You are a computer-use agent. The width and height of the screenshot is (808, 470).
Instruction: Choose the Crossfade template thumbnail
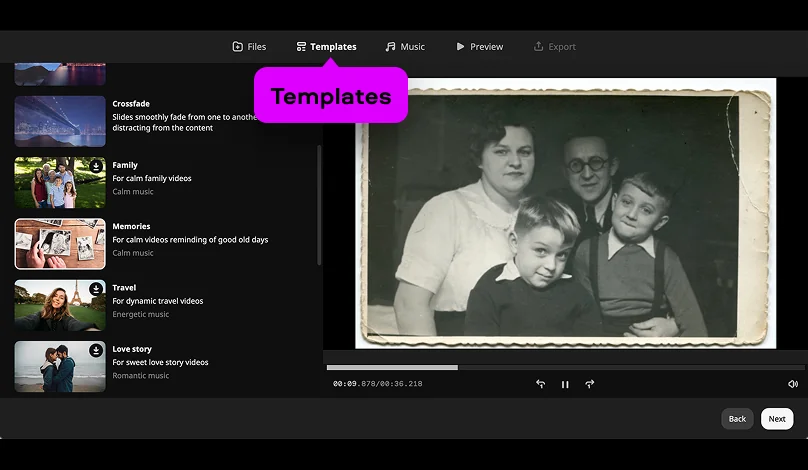(x=60, y=121)
